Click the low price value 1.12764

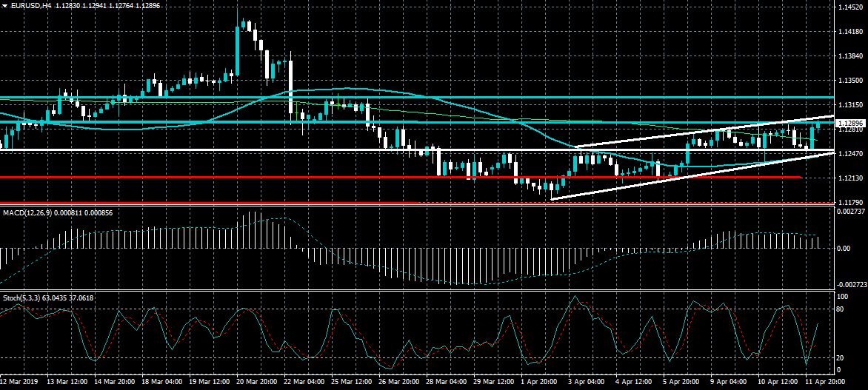tap(121, 5)
